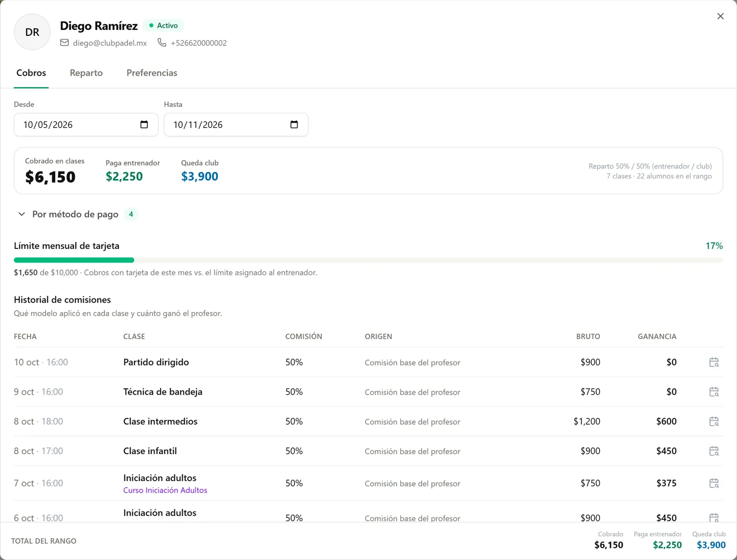Select the Clase infantil class name
The height and width of the screenshot is (560, 737).
click(150, 451)
